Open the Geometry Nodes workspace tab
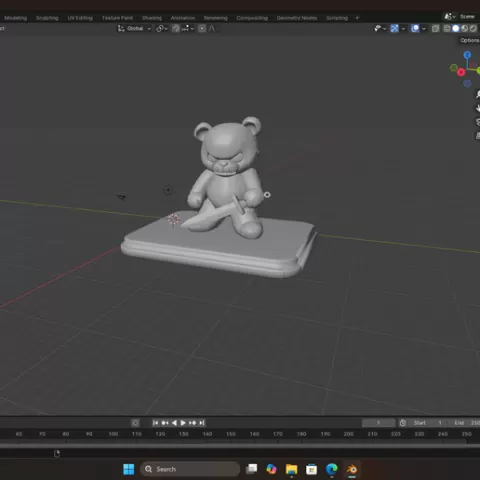The height and width of the screenshot is (480, 480). [297, 18]
